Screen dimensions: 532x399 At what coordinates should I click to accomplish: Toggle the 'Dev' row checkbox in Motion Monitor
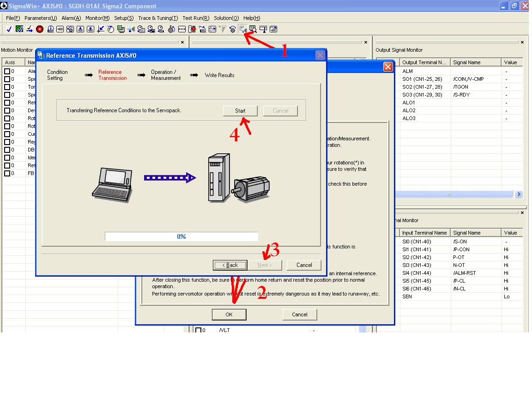(7, 110)
